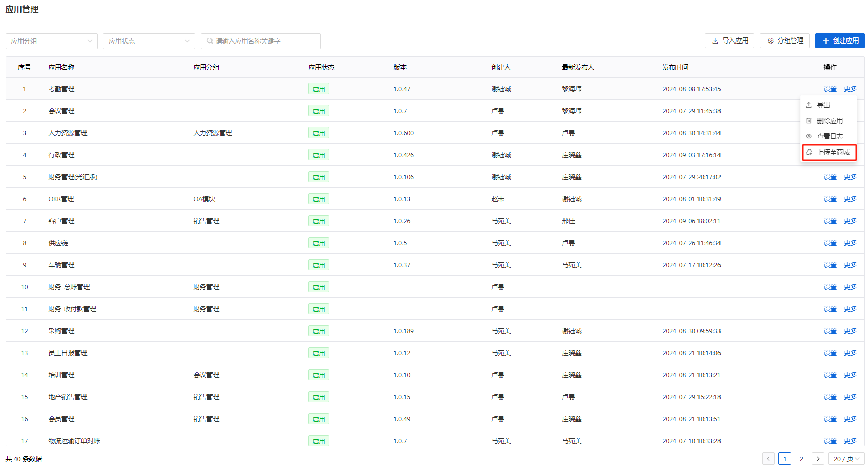Click the search magnifier icon
Screen dimensions: 868x470
[210, 41]
